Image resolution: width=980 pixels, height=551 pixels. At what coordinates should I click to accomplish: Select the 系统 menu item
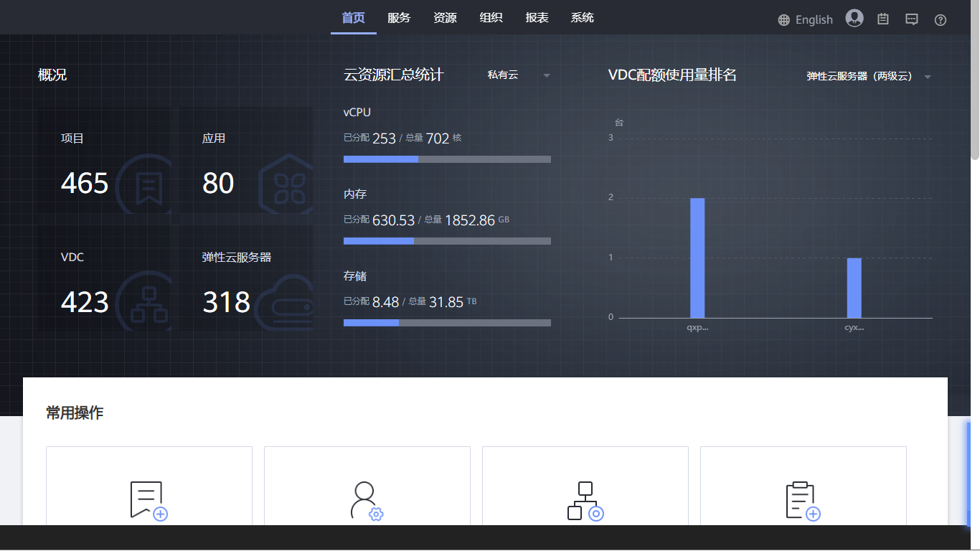click(582, 18)
